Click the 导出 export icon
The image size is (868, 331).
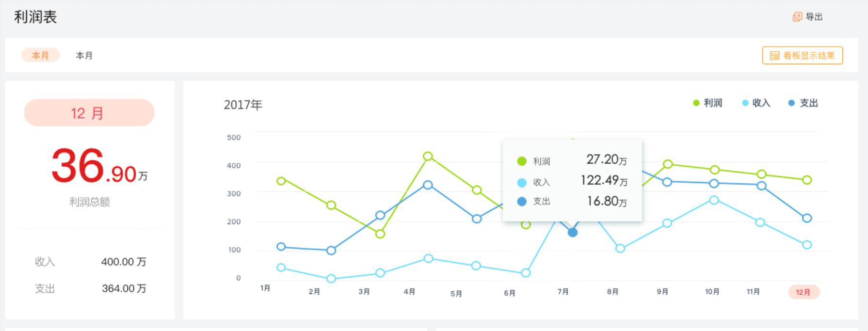point(797,17)
